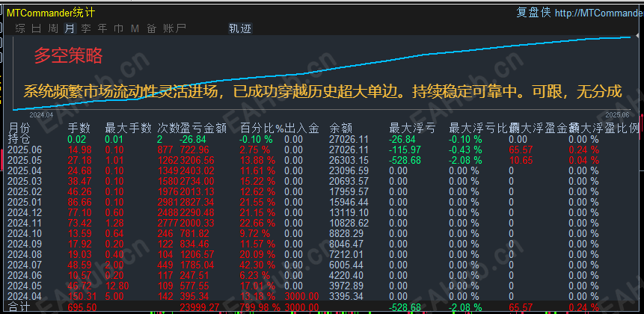Screen dimensions: 644x314
Task: Switch to the 周 weekly tab
Action: [x=53, y=28]
